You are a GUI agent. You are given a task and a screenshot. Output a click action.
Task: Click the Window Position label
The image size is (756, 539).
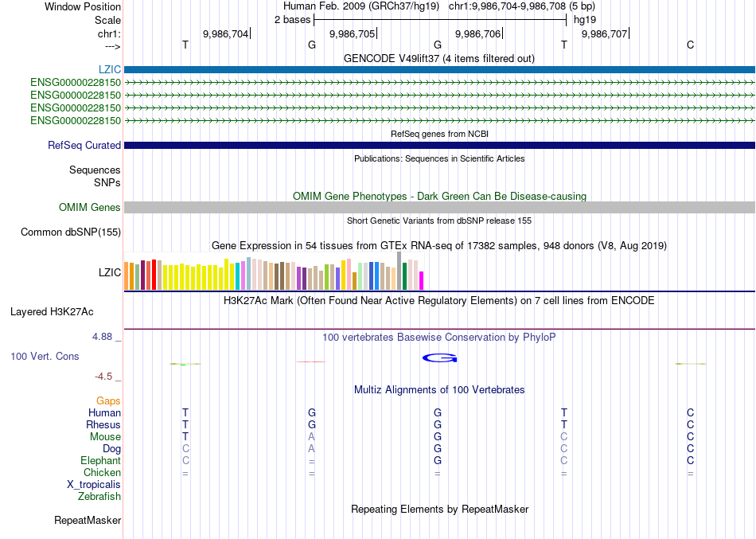(83, 6)
